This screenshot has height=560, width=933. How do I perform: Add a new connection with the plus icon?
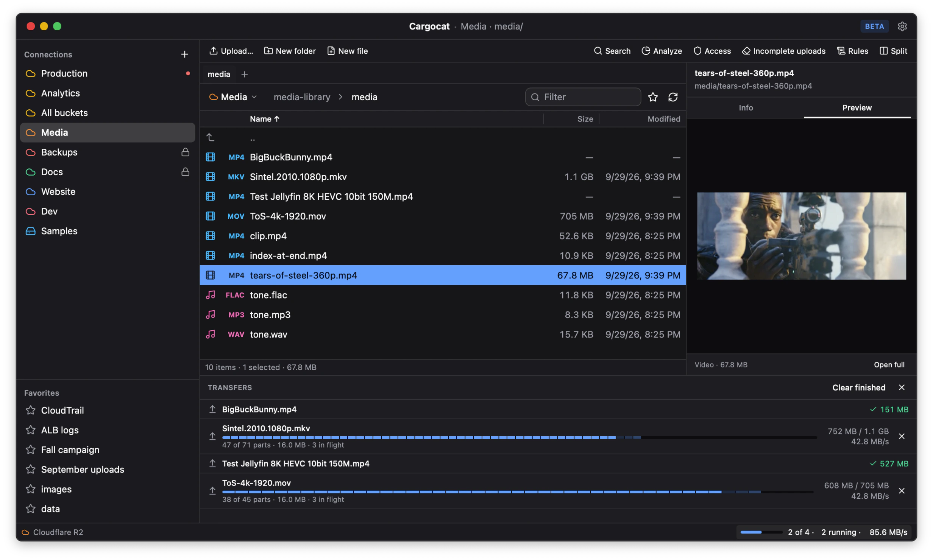(x=184, y=54)
